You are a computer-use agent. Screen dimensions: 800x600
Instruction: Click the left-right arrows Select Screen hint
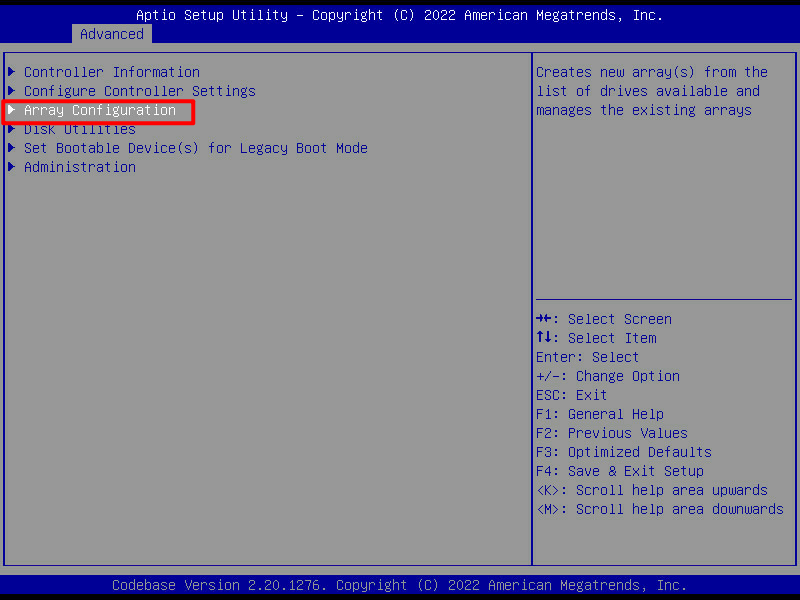click(603, 319)
